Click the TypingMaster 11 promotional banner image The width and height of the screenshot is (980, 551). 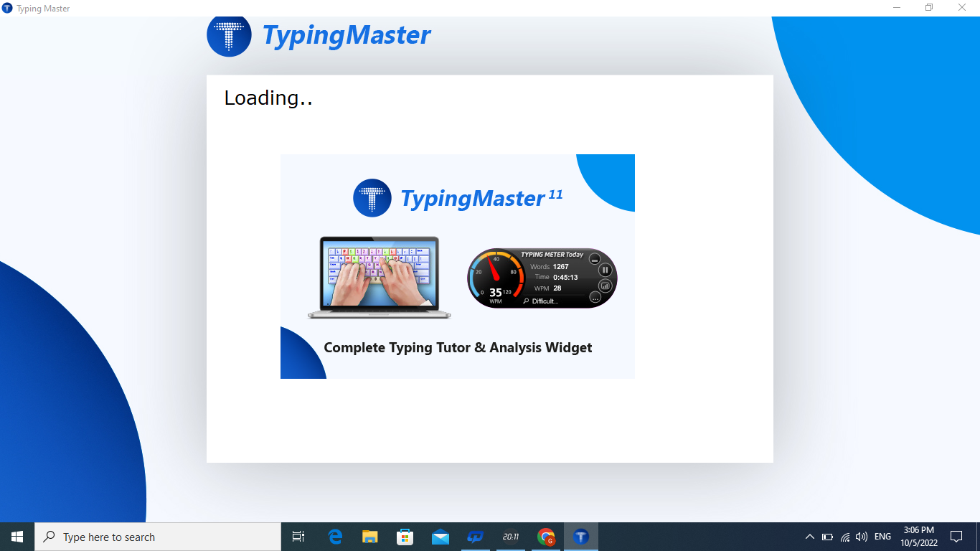tap(458, 266)
